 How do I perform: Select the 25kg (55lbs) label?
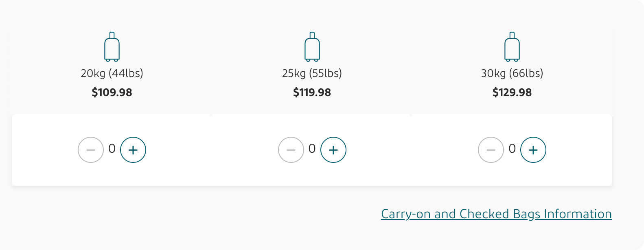[312, 73]
